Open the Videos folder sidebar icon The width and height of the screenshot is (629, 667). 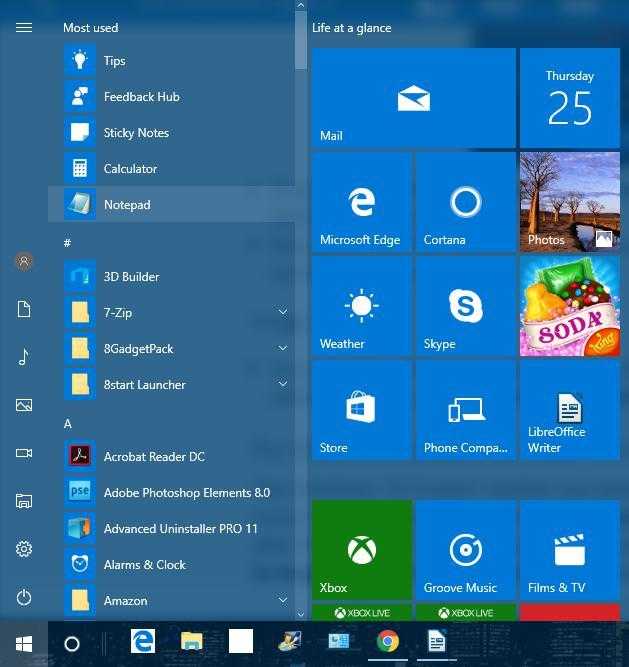coord(24,453)
